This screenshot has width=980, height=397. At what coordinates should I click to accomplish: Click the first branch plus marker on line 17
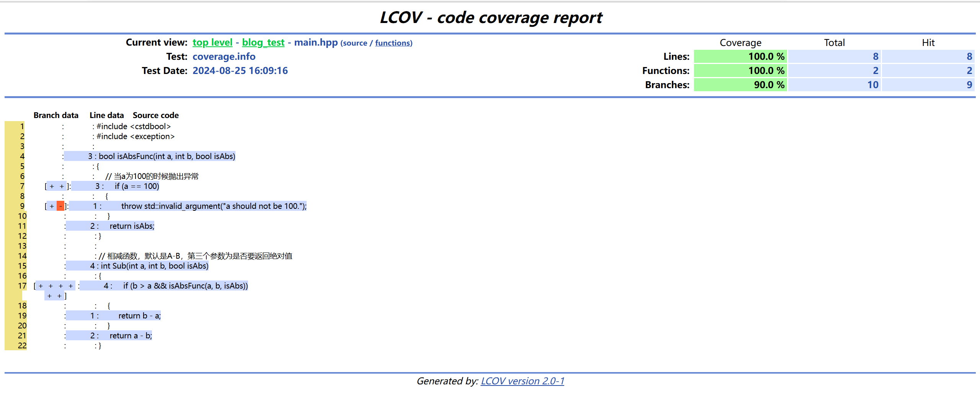[40, 285]
